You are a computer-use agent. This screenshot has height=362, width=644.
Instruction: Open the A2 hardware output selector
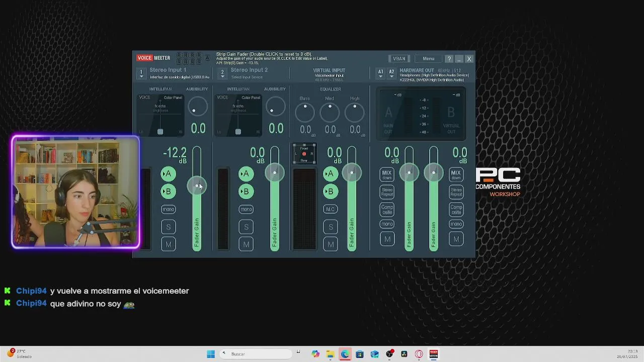(x=391, y=73)
